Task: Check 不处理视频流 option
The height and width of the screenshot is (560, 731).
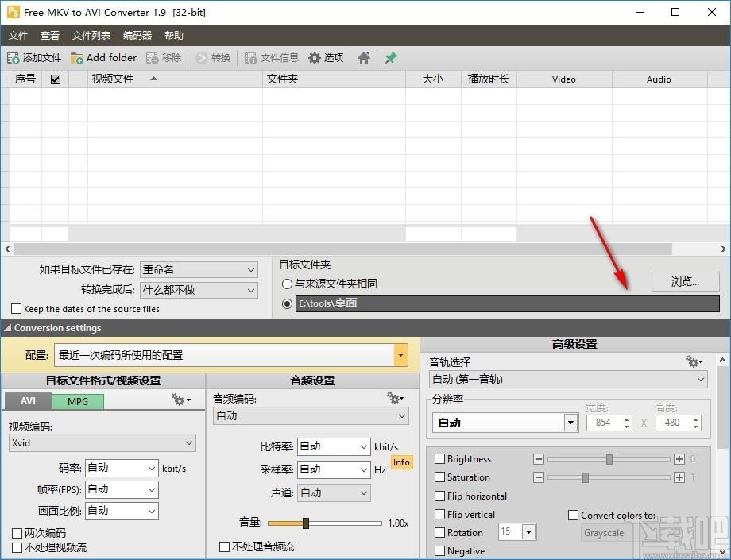Action: click(x=17, y=547)
